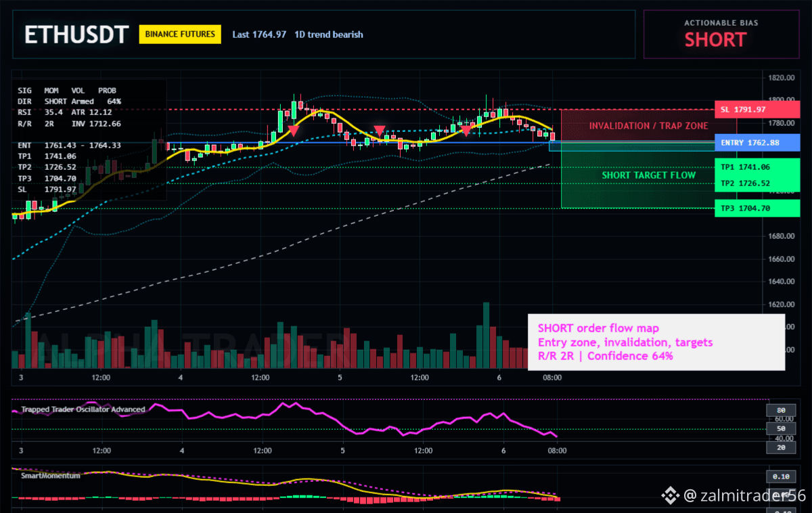
Task: Click the ENT 1761.43 - 1764.33 row
Action: pos(70,145)
